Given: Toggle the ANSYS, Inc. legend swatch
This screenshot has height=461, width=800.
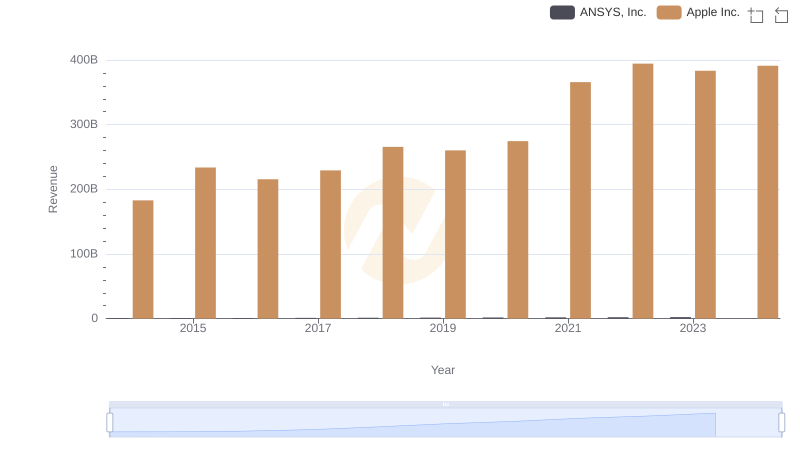Looking at the screenshot, I should (x=562, y=13).
